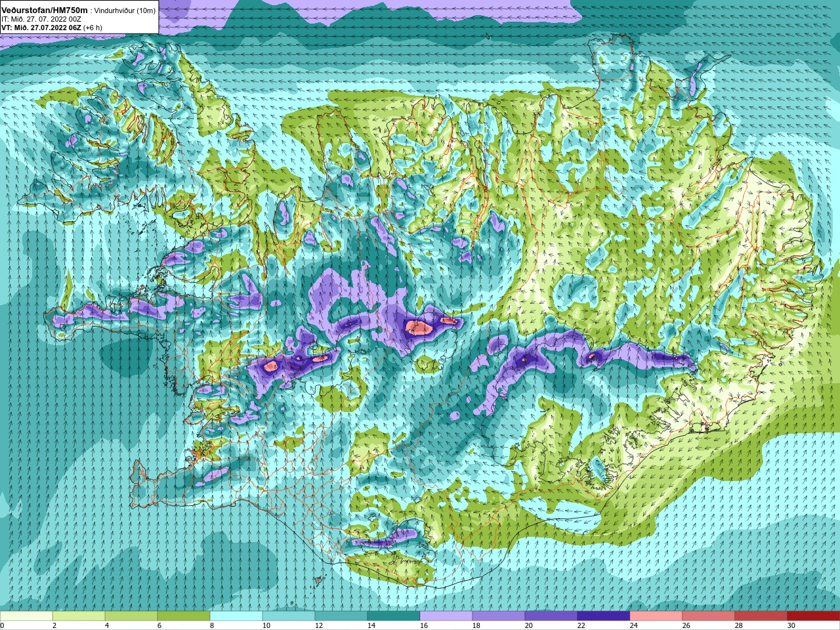Screen dimensions: 840x630
Task: Select the 26–28 salmon legend swatch
Action: 709,616
